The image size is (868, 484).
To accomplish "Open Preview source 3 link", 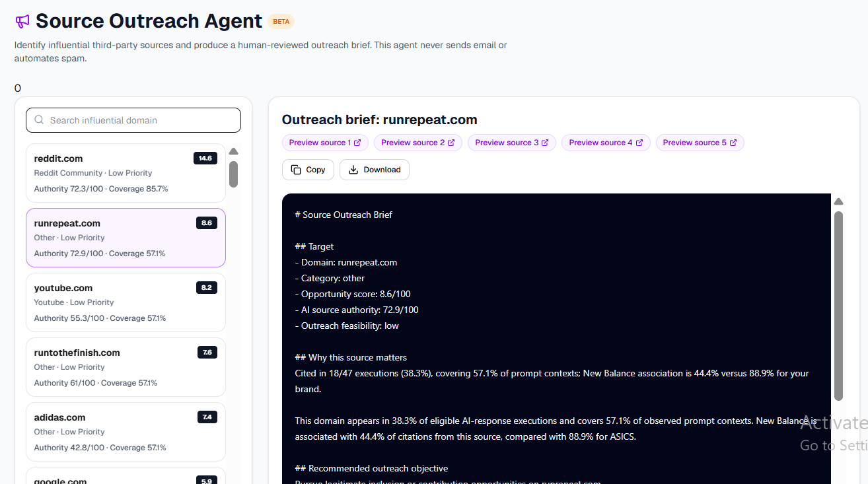I will click(x=512, y=143).
